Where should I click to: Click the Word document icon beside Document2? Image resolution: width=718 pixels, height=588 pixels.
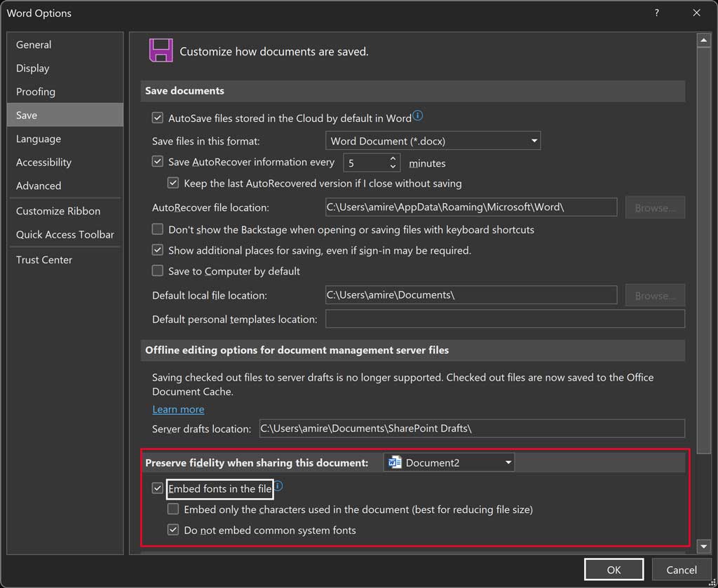coord(394,462)
